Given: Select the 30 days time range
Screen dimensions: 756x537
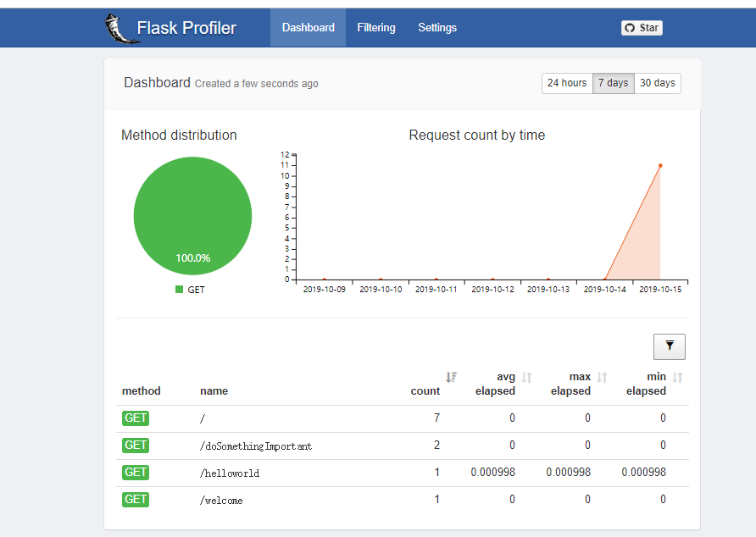Looking at the screenshot, I should [x=658, y=83].
